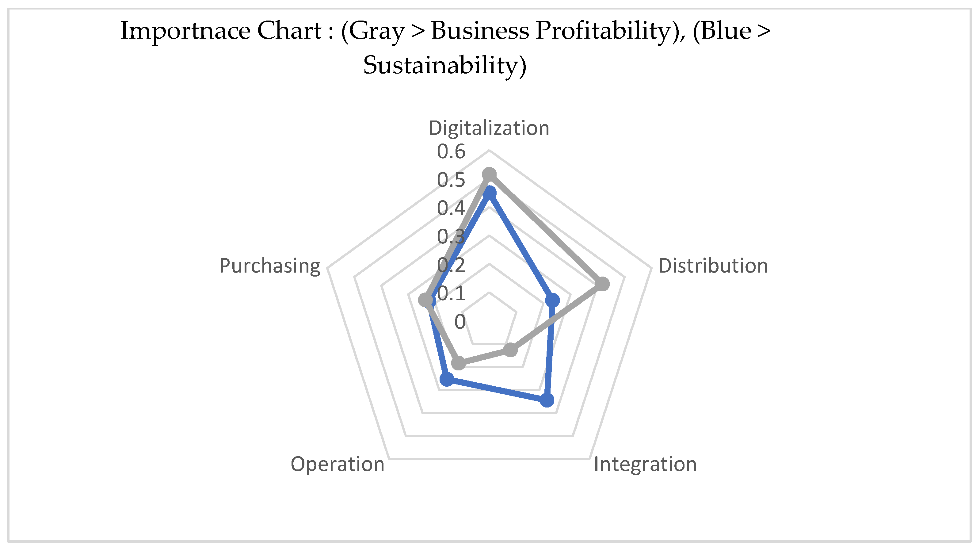Select the blue Distribution data marker
Viewport: 980px width, 551px height.
coord(552,300)
